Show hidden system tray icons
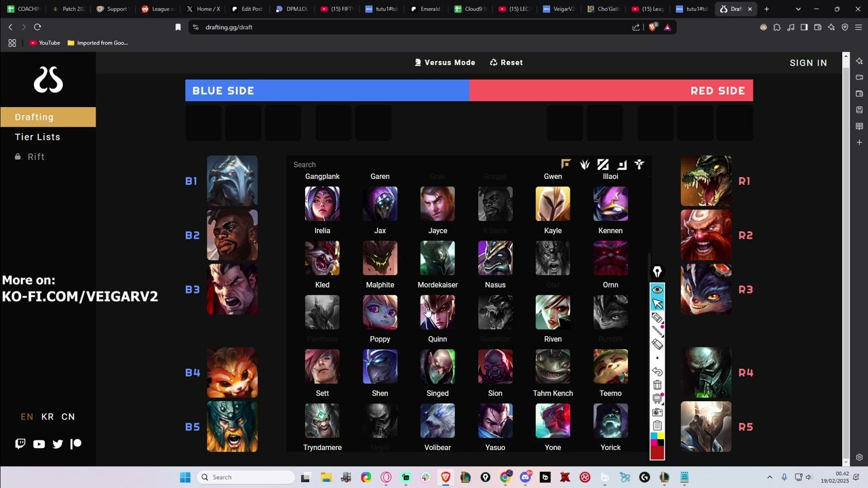The height and width of the screenshot is (488, 868). tap(770, 477)
